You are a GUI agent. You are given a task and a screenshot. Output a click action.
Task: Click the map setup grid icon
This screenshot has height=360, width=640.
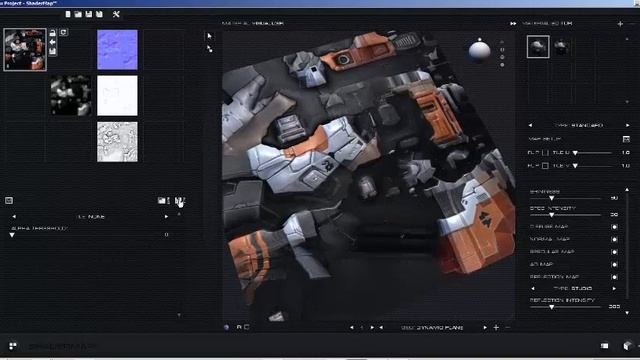(626, 139)
